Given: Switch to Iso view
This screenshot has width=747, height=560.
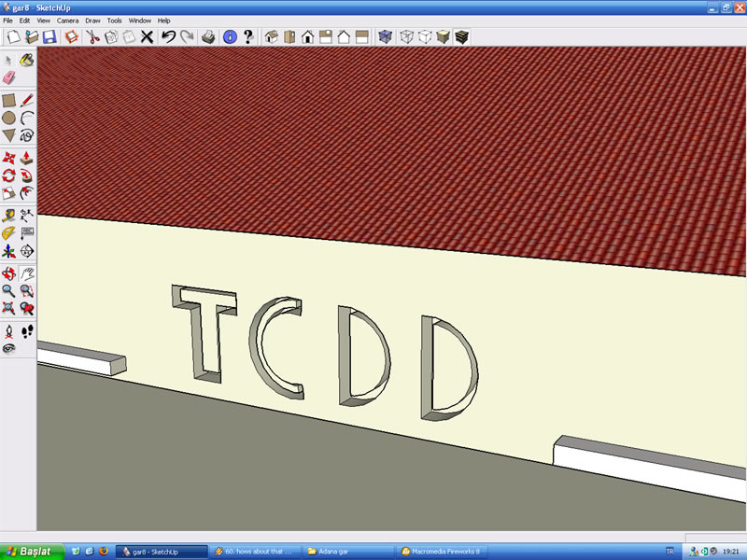Looking at the screenshot, I should pyautogui.click(x=272, y=36).
